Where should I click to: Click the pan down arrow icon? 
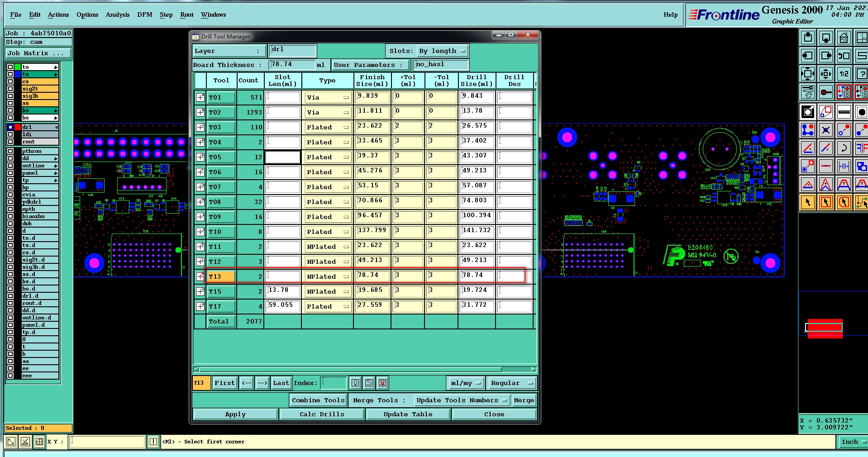pos(826,38)
